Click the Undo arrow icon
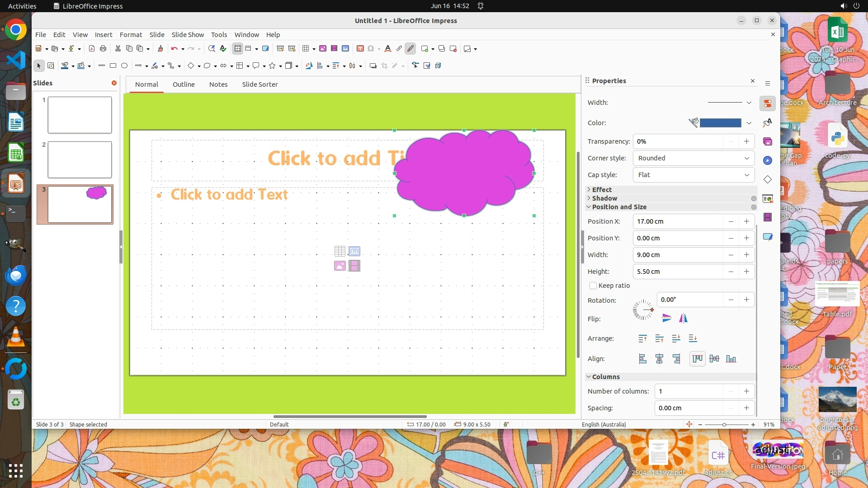The width and height of the screenshot is (868, 488). (x=174, y=49)
